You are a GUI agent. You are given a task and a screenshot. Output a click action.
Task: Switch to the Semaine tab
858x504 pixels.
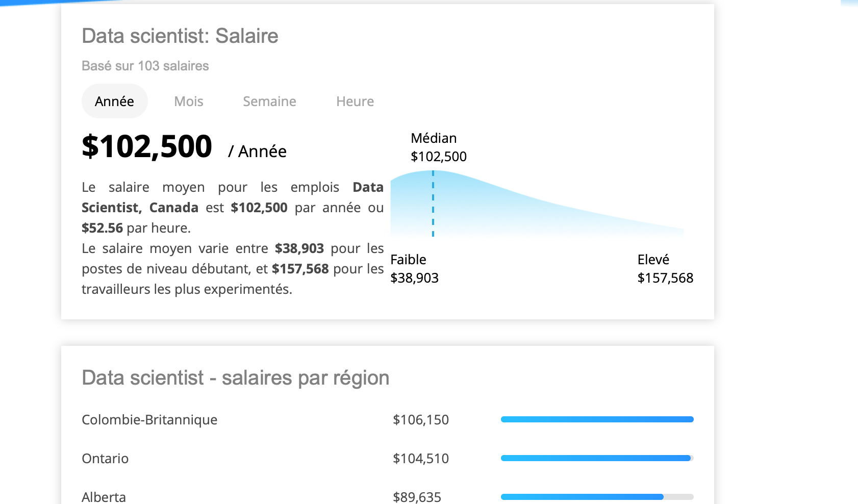pos(269,101)
